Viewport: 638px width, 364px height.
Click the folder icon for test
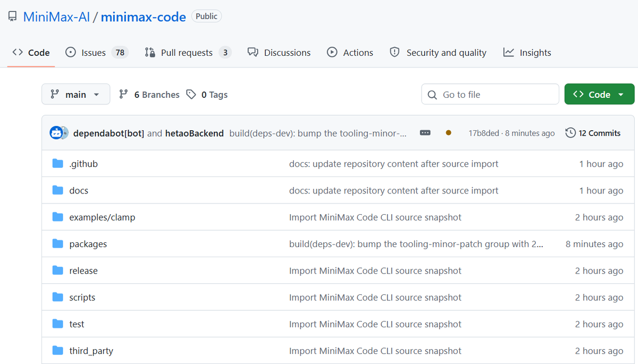coord(58,324)
